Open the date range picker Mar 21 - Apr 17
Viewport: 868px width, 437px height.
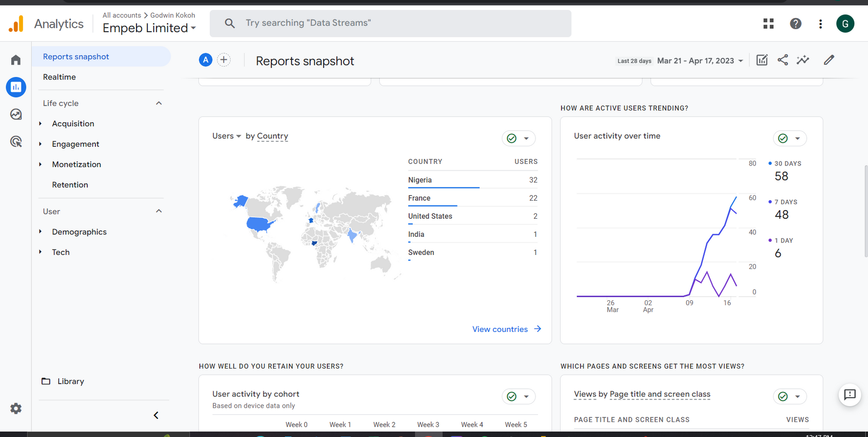[700, 61]
